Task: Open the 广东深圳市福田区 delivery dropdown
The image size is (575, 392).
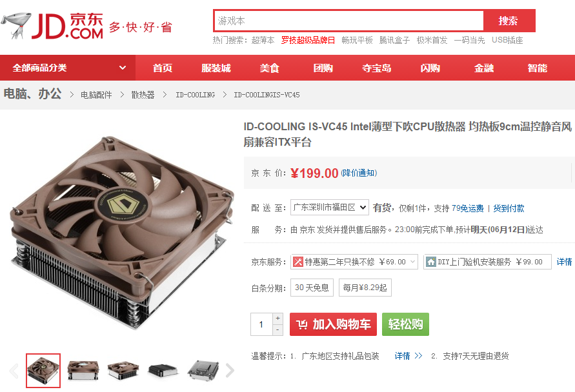Action: click(x=330, y=208)
